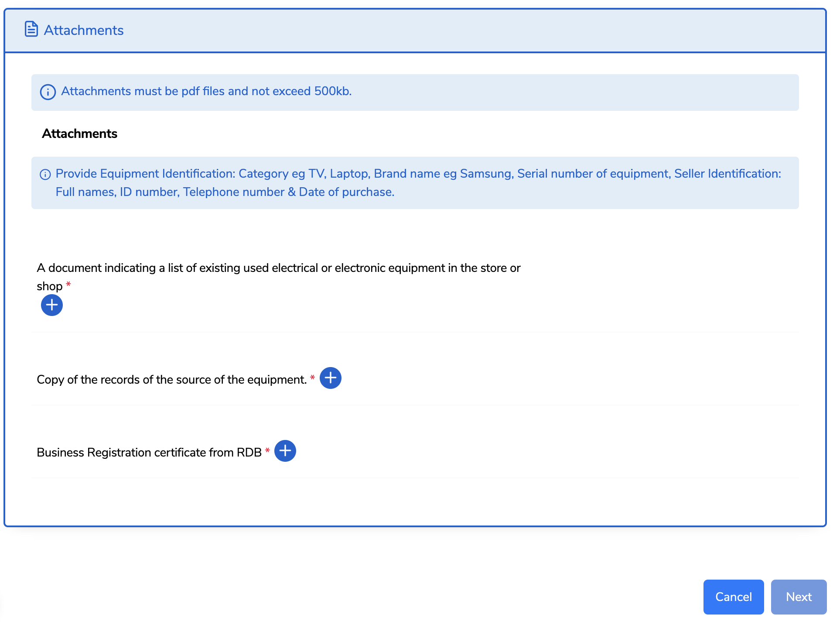Click the 500kb pdf limit notice text
This screenshot has width=840, height=625.
(x=206, y=91)
